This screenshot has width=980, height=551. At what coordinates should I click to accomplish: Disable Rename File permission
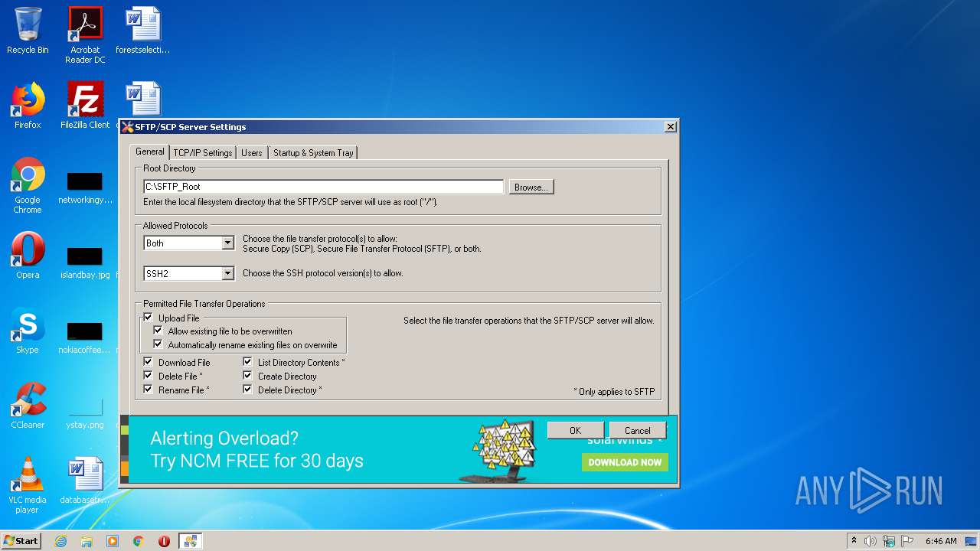click(x=149, y=390)
